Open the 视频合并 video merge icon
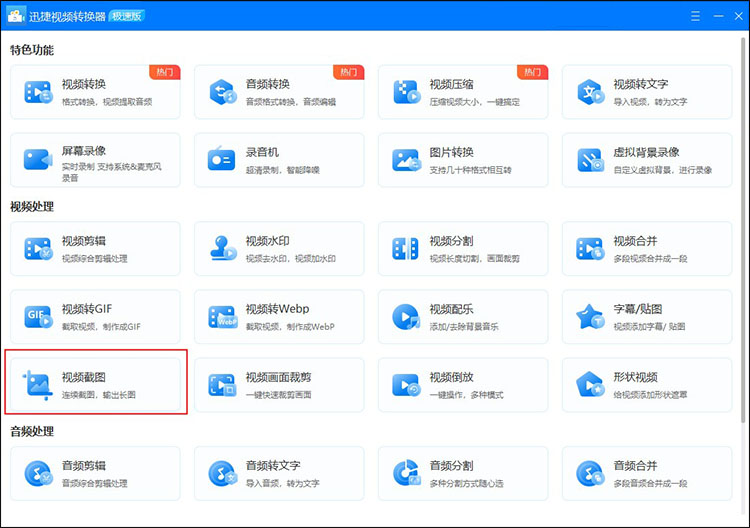Screen dimensions: 750x528 (590, 249)
